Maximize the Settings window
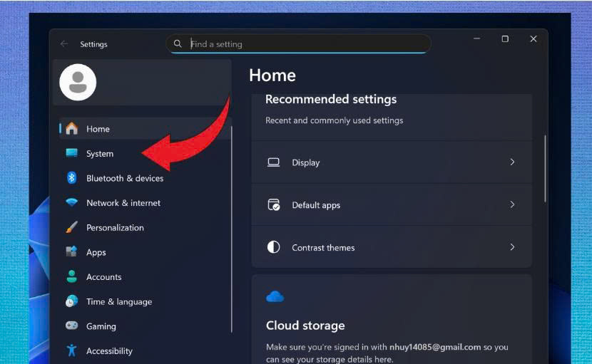 coord(505,38)
